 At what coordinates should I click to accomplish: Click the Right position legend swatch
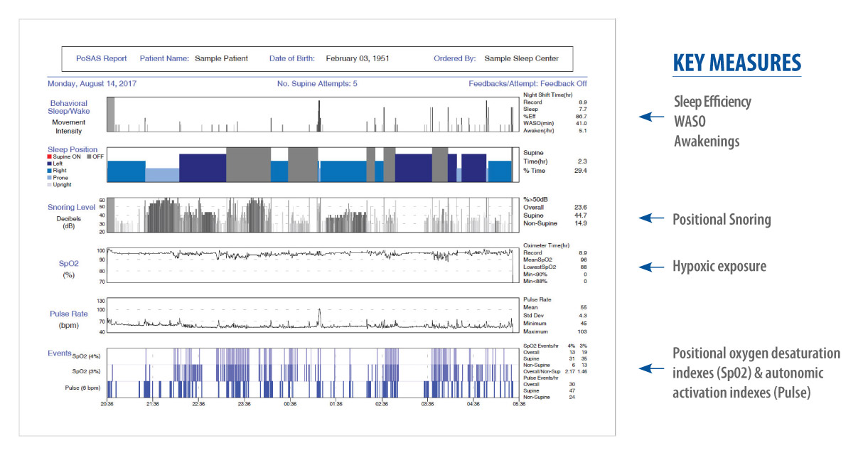click(x=50, y=171)
